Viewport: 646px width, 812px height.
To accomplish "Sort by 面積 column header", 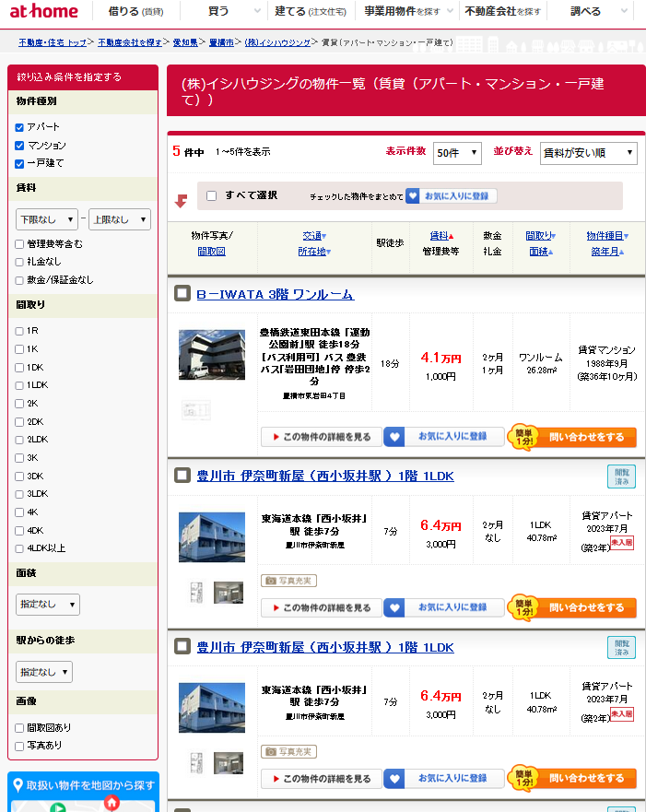I will click(540, 252).
